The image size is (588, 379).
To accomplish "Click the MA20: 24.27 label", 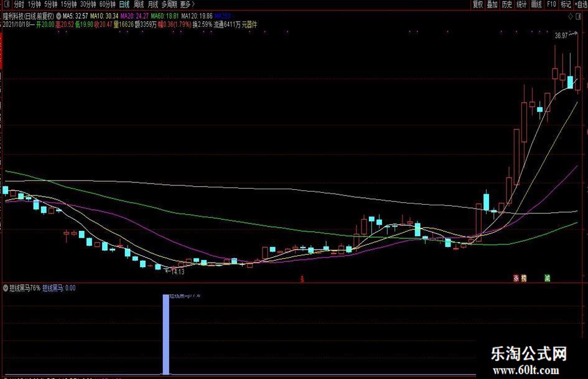I will 134,16.
